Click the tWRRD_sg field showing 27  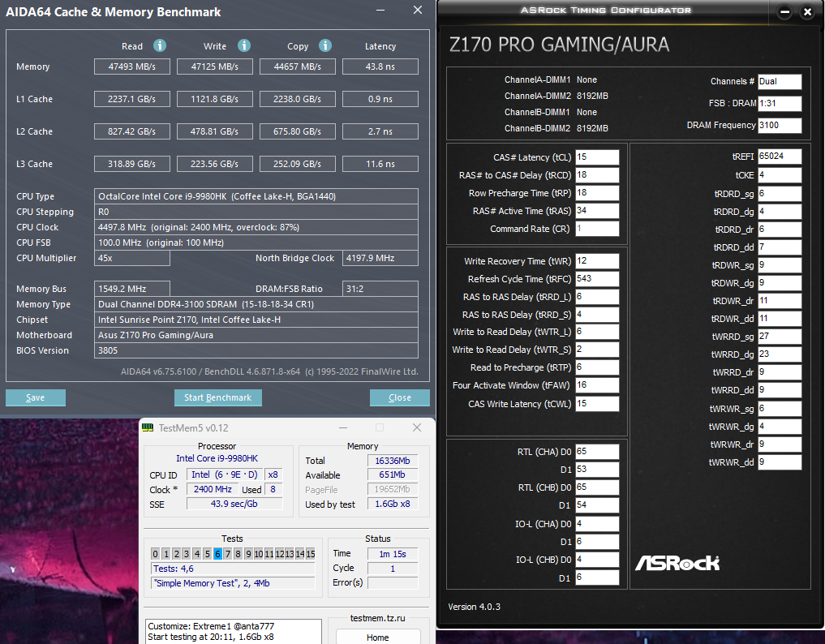[780, 337]
